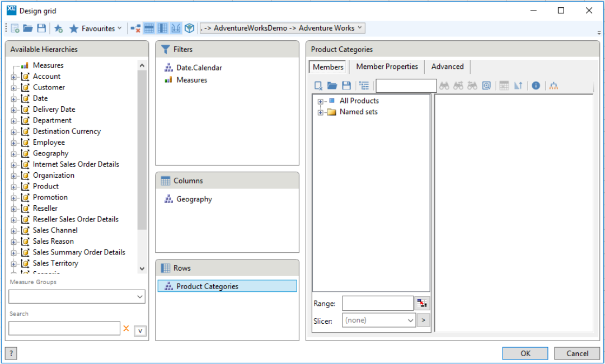
Task: Expand the All Products node
Action: click(x=320, y=101)
